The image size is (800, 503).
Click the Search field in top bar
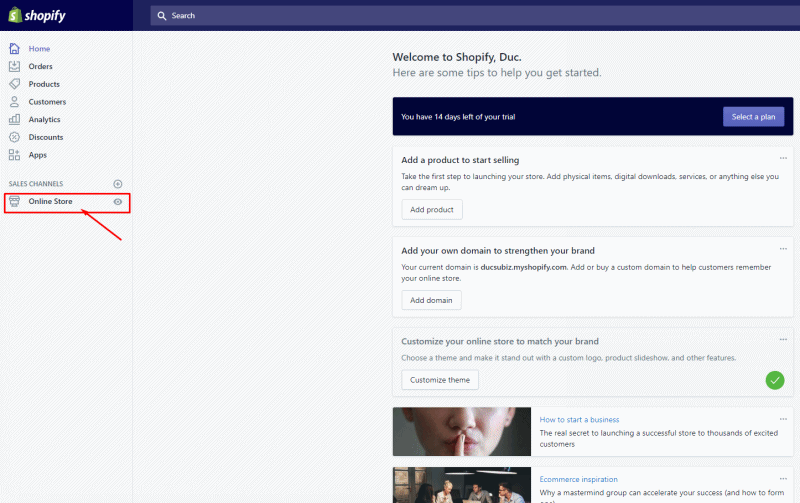(400, 16)
